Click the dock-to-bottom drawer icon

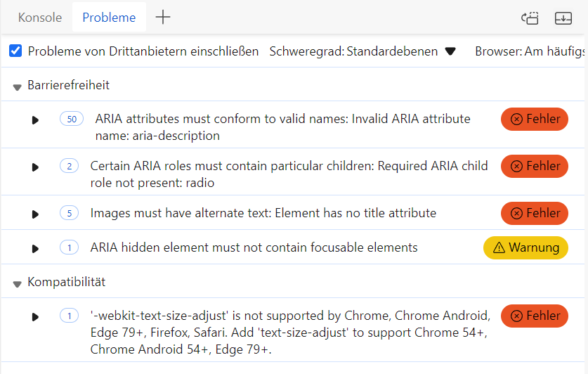(563, 18)
